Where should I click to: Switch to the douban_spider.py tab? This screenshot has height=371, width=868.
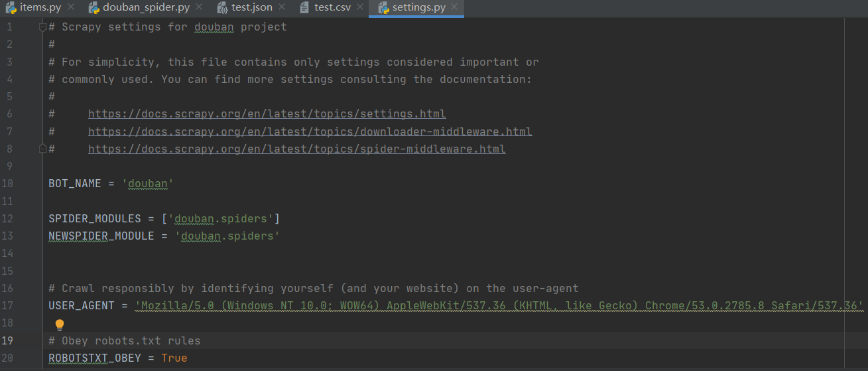coord(146,7)
